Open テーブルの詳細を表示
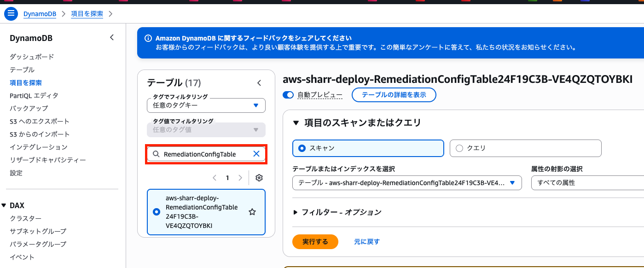This screenshot has height=268, width=644. coord(394,95)
